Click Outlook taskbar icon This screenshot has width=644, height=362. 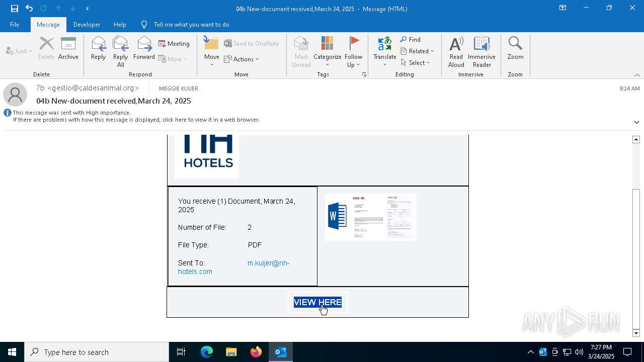(281, 352)
